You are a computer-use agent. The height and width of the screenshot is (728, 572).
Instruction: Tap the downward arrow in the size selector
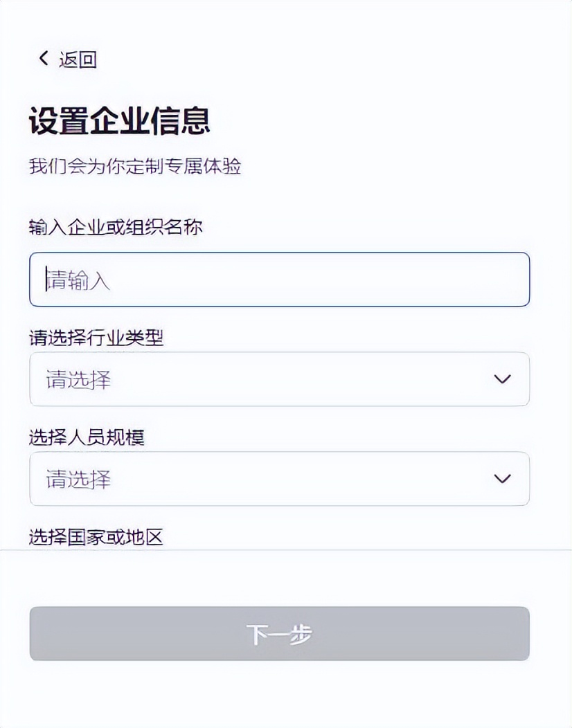pos(502,478)
